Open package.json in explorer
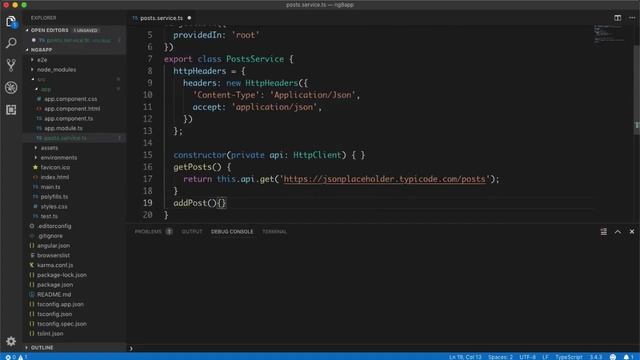 tap(55, 284)
